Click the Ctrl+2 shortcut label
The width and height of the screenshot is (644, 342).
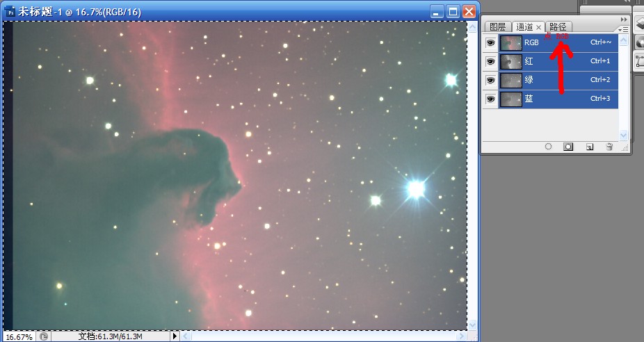point(600,80)
